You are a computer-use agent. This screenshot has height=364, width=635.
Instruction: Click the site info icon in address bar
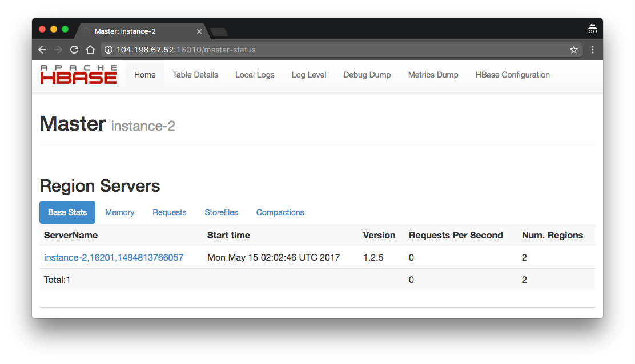tap(108, 50)
